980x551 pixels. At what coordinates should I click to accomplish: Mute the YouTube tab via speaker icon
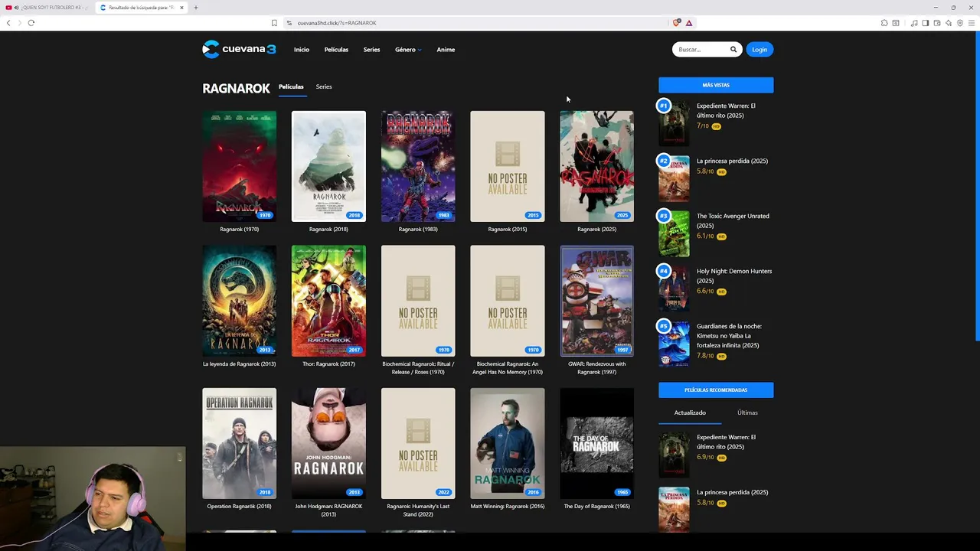(16, 8)
